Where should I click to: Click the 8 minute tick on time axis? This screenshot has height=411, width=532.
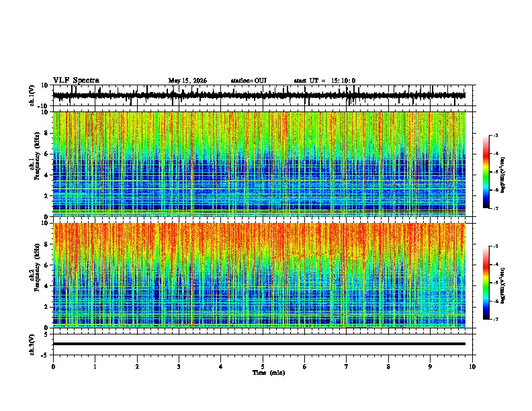[388, 367]
